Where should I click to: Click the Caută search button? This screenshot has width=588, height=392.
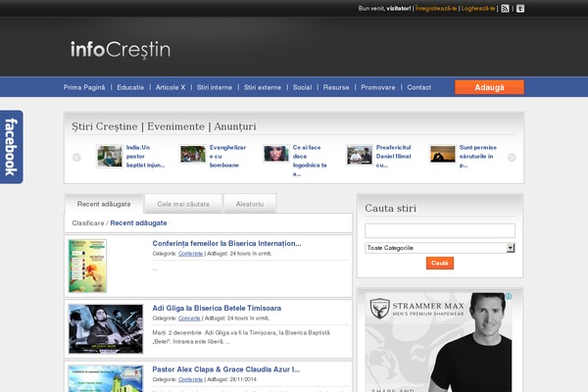tap(439, 263)
